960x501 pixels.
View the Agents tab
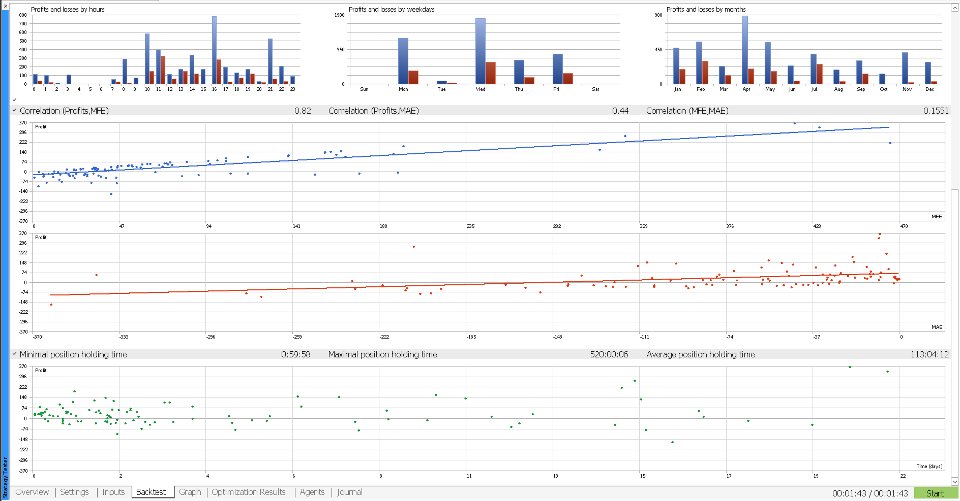[x=312, y=492]
